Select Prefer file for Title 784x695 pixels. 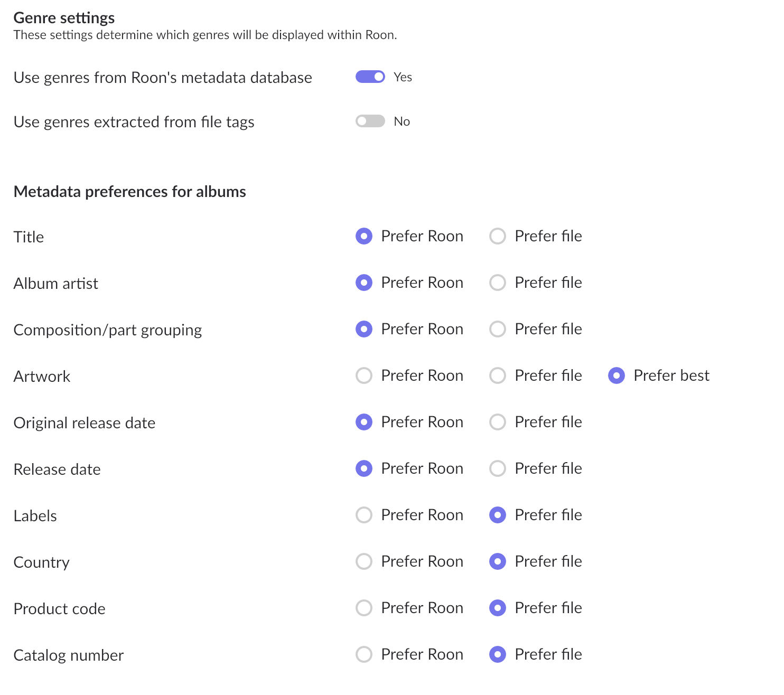coord(498,236)
